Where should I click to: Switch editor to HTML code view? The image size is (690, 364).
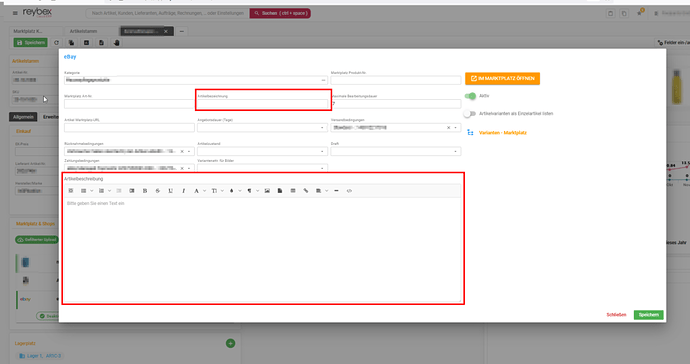coord(349,191)
